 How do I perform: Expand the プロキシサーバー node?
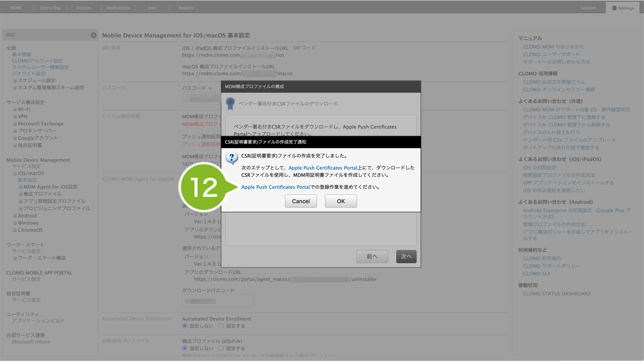point(15,131)
